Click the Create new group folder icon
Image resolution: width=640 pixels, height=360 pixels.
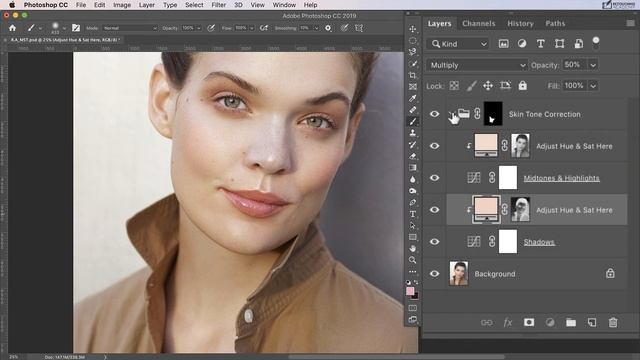click(571, 322)
